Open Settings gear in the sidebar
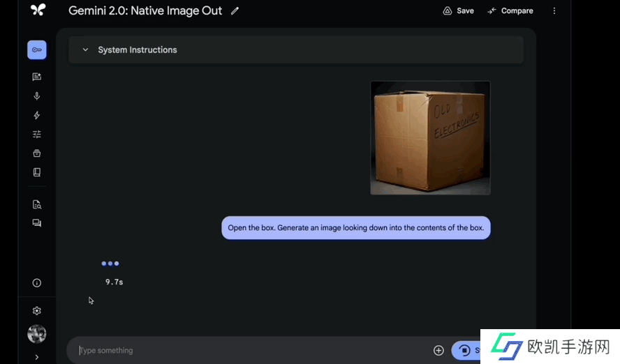 pyautogui.click(x=37, y=311)
